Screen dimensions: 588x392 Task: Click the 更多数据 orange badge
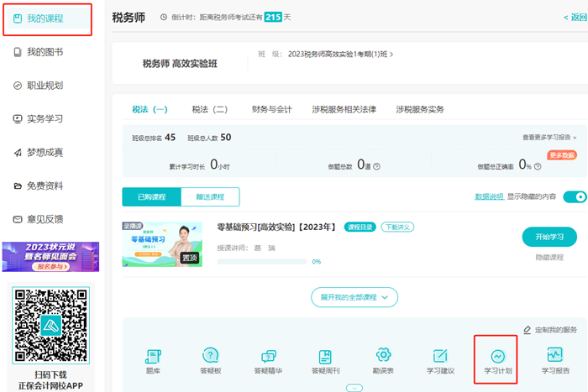click(562, 155)
